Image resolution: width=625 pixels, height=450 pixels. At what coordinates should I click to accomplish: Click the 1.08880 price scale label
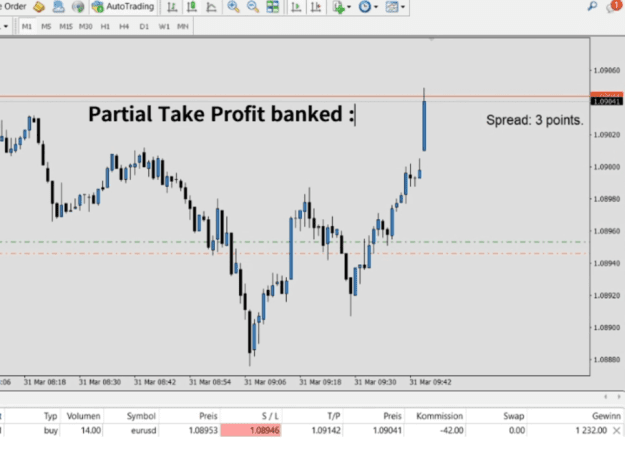click(x=607, y=360)
